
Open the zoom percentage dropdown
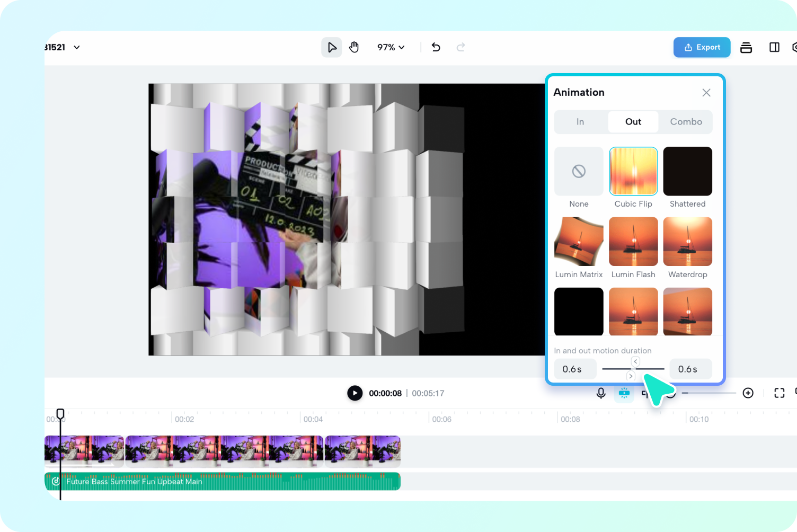[391, 47]
